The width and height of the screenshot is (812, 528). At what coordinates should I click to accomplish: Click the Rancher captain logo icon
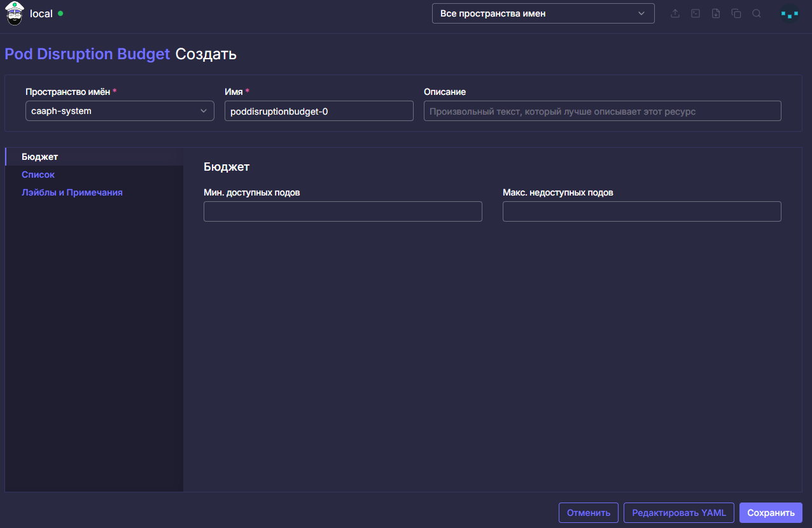(x=14, y=13)
